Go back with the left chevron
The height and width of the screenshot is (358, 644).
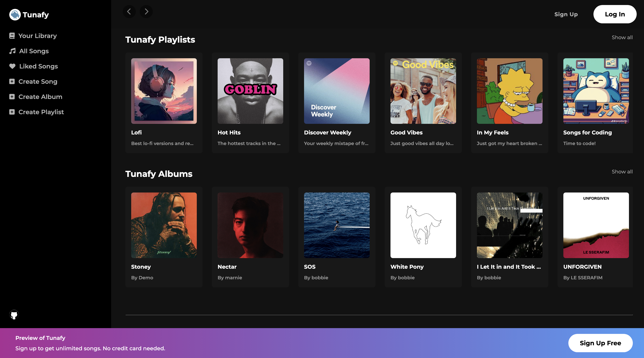[129, 12]
